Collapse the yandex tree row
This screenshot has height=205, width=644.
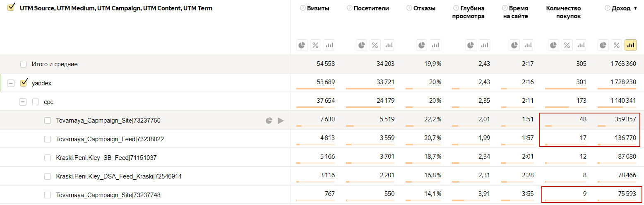[11, 83]
